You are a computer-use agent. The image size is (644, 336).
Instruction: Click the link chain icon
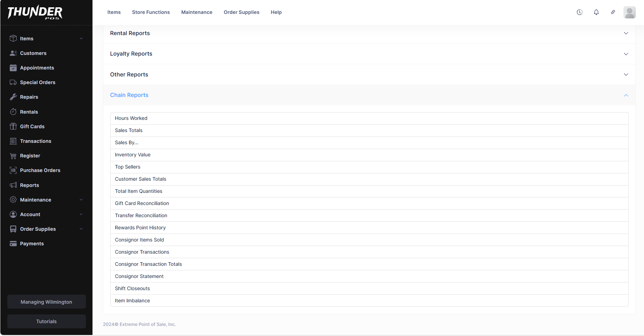[x=613, y=12]
